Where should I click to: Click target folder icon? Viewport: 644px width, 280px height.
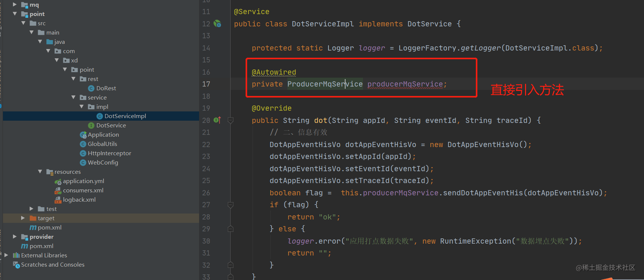33,218
